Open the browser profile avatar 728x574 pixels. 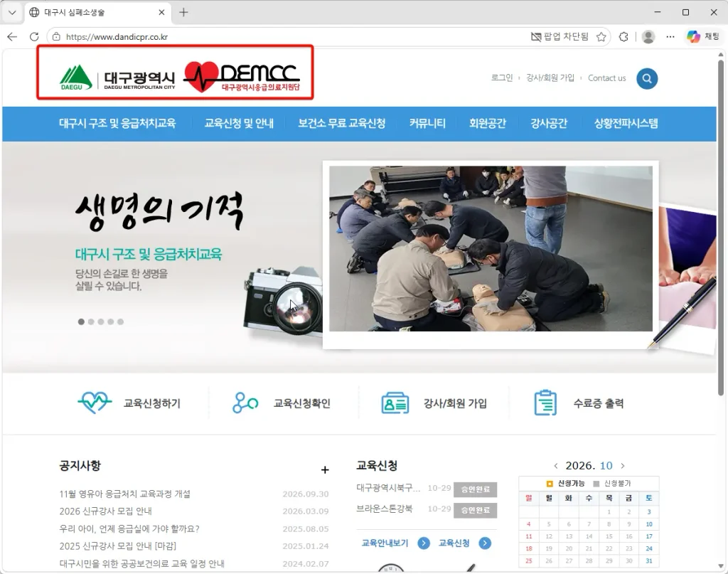[x=648, y=37]
